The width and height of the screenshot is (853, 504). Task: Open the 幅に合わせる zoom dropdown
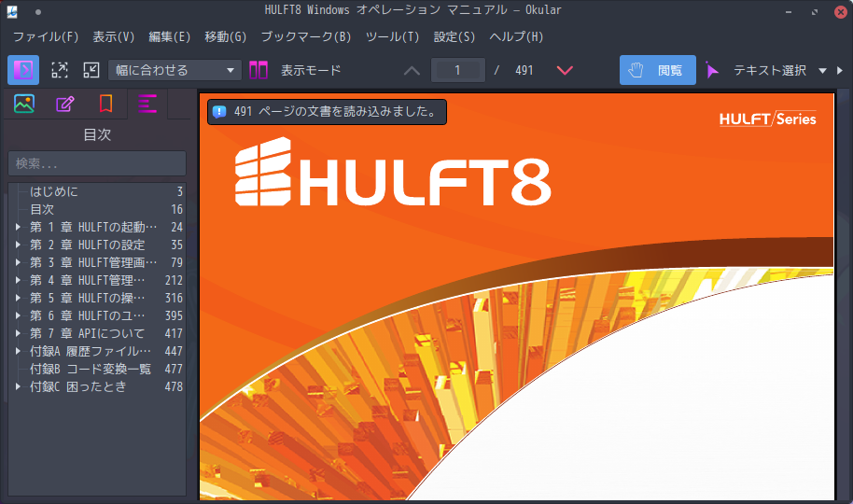pyautogui.click(x=175, y=70)
